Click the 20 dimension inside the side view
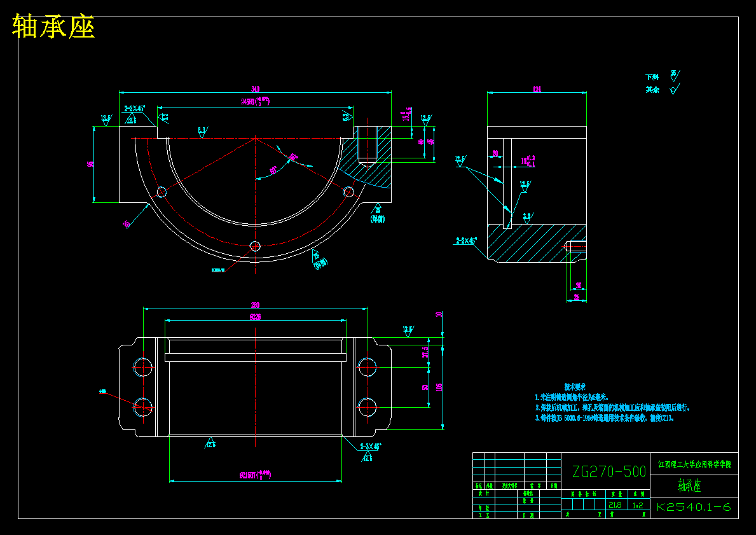 (495, 153)
